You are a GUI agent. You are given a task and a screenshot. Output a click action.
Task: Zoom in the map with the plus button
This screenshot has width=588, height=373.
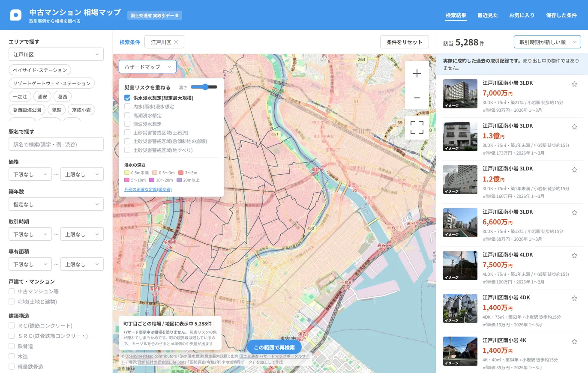[x=417, y=73]
